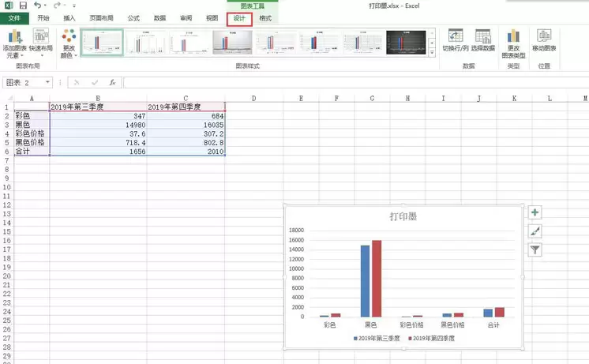Click the green plus Chart Elements button
589x364 pixels.
pos(535,213)
